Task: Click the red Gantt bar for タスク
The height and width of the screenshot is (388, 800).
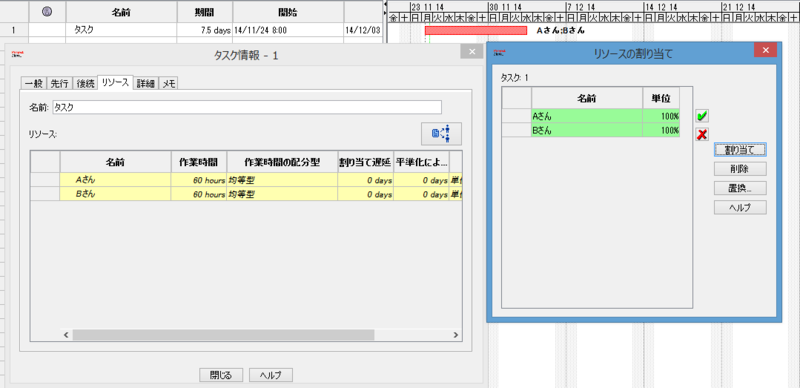Action: point(476,31)
